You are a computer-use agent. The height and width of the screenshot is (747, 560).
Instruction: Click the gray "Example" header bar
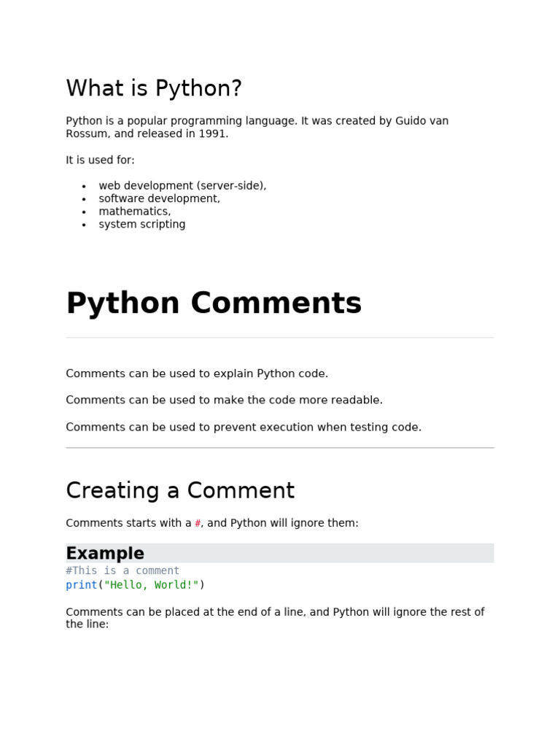(279, 553)
